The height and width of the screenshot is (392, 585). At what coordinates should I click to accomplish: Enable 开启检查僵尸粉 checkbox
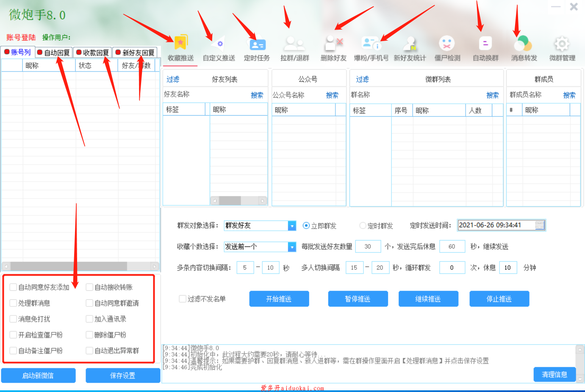[x=13, y=335]
